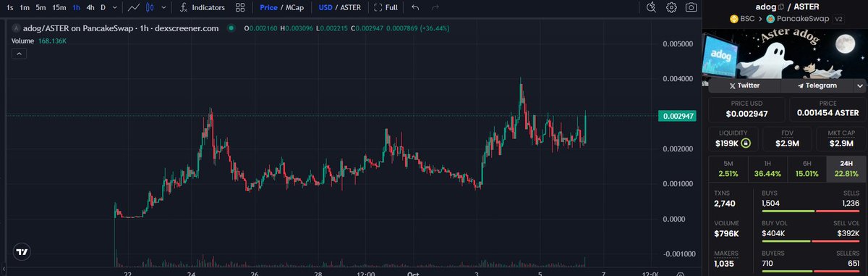Screen dimensions: 868x276
Task: Take a chart snapshot with camera icon
Action: 692,8
